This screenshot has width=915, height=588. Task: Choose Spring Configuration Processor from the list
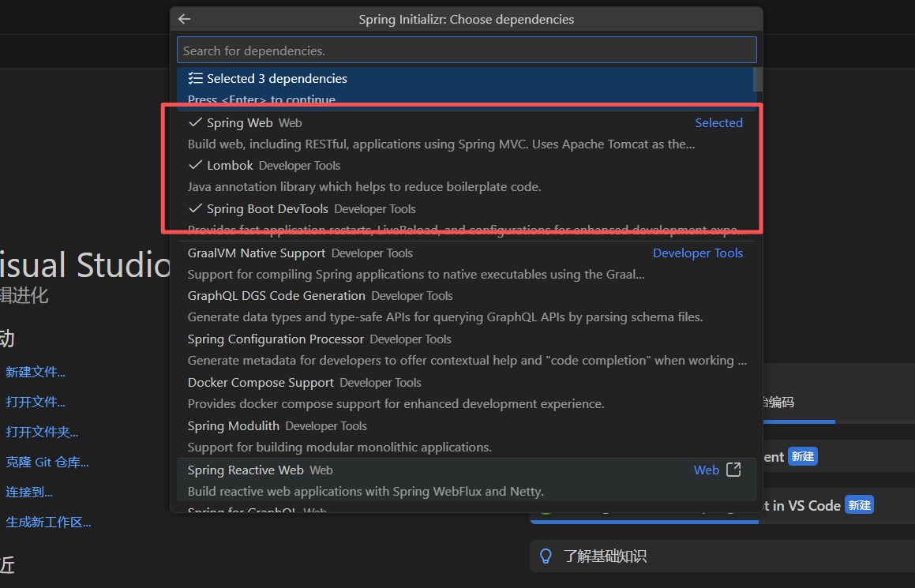(x=276, y=339)
